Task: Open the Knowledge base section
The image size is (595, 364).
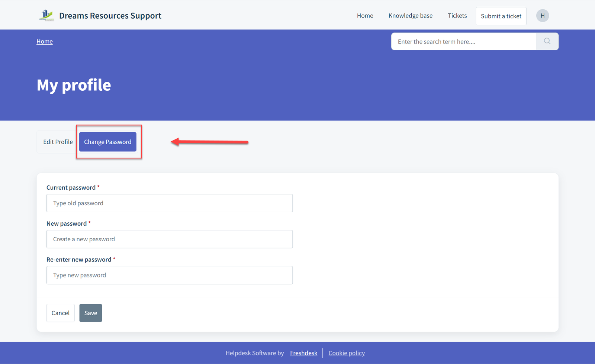Action: pyautogui.click(x=410, y=15)
